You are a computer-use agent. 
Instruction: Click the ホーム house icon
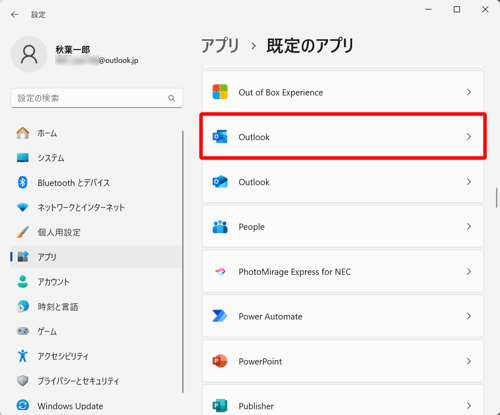tap(23, 133)
